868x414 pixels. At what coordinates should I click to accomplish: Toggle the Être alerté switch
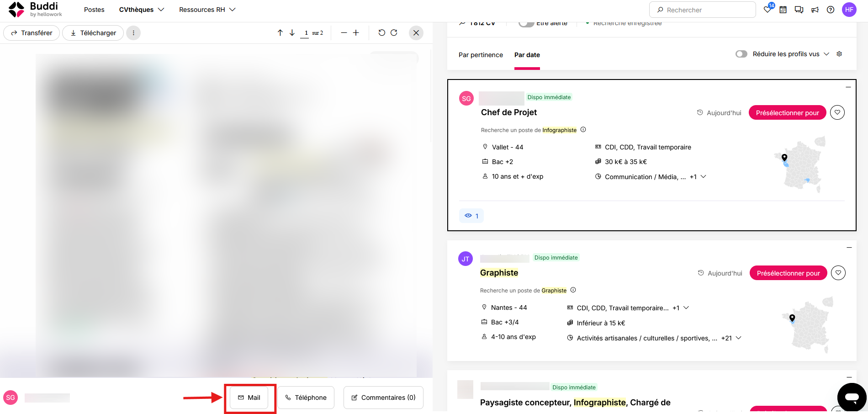526,23
